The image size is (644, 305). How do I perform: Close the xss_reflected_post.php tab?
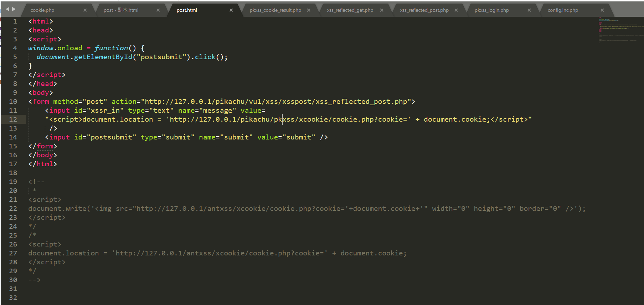(456, 10)
